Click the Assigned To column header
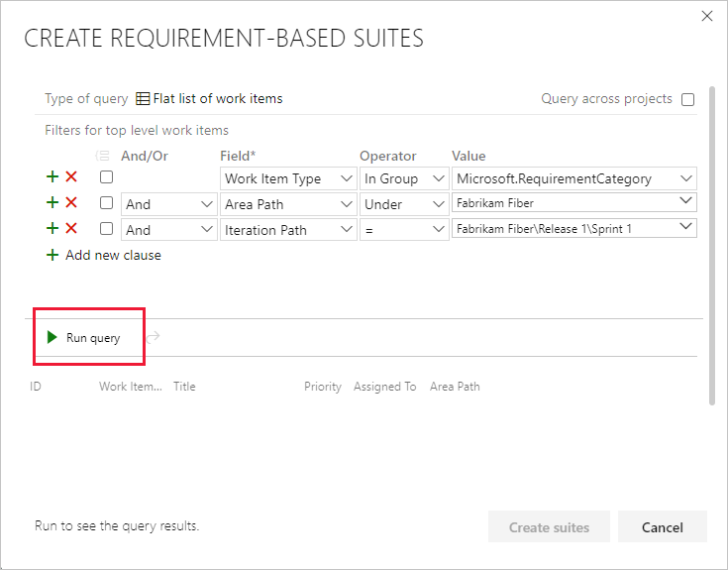 click(x=385, y=387)
